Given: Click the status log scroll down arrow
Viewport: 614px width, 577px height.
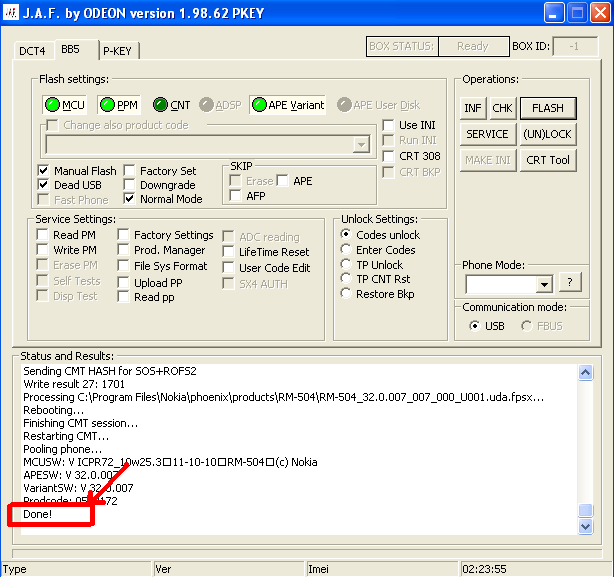Looking at the screenshot, I should [585, 527].
